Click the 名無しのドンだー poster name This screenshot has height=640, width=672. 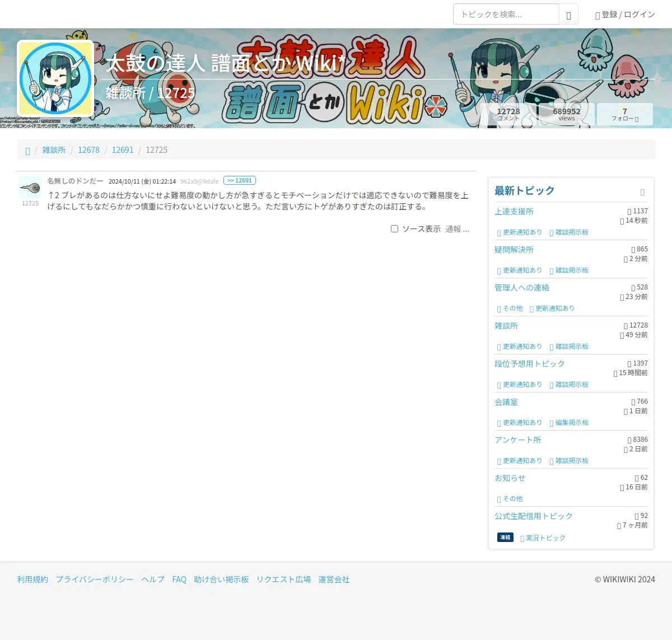(75, 181)
